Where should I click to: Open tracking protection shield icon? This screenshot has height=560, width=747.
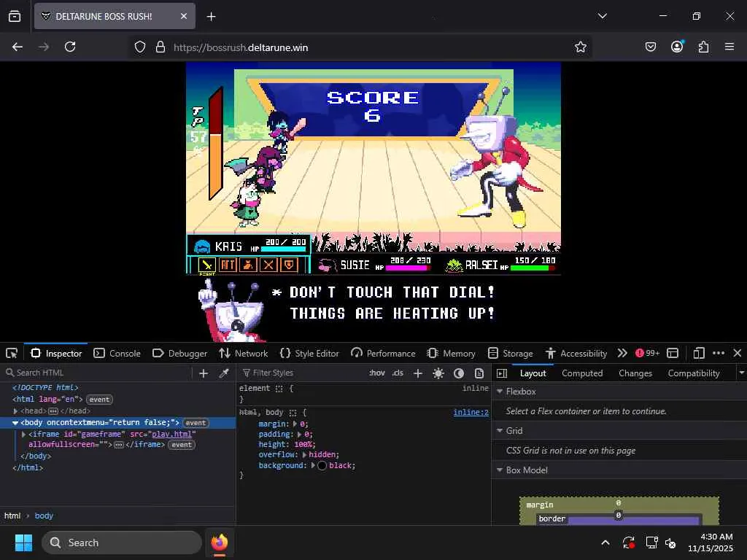139,47
